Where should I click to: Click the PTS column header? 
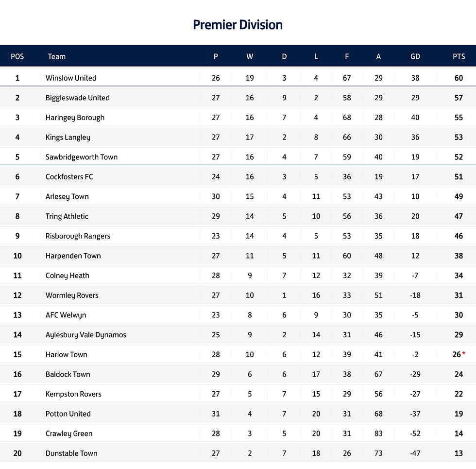click(x=459, y=56)
